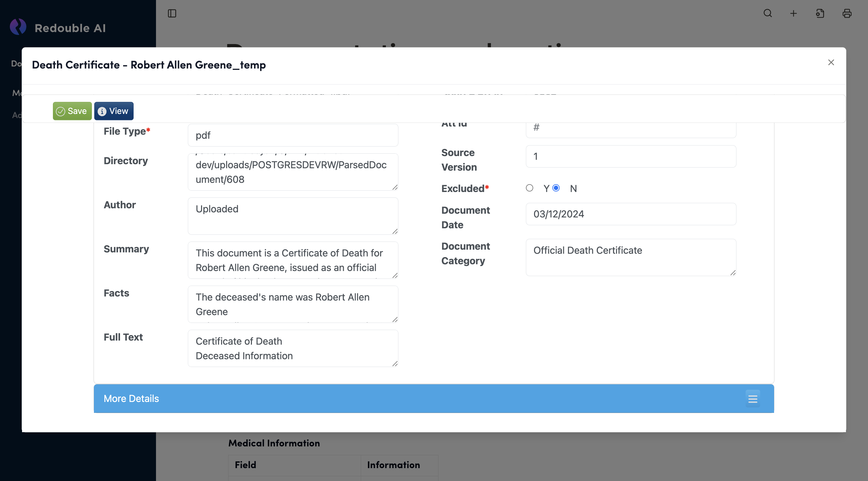Click the Document Date field
This screenshot has width=868, height=481.
630,214
